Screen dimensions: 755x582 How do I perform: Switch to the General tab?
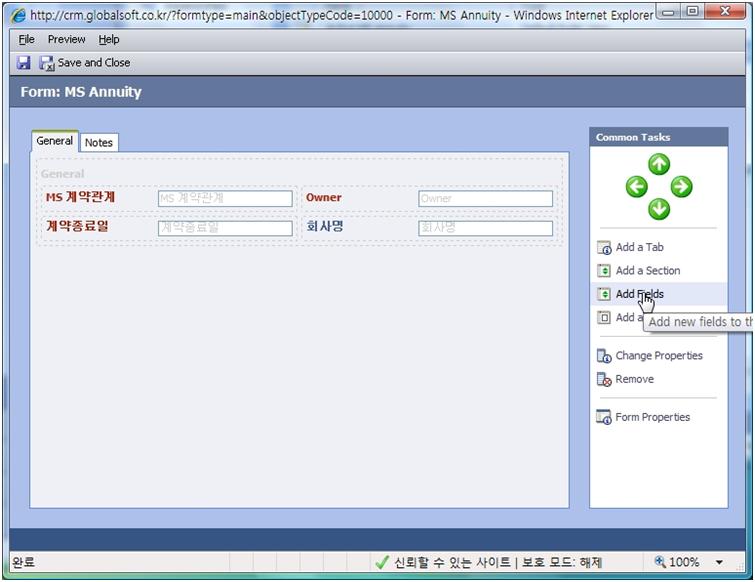coord(54,141)
